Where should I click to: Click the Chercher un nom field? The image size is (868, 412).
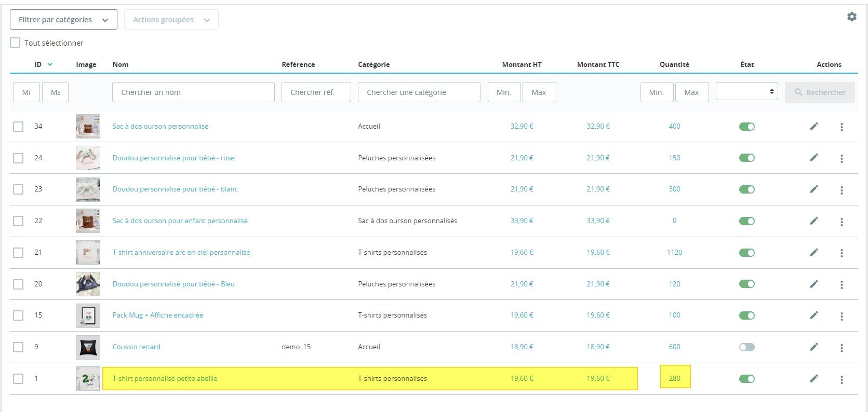point(193,92)
